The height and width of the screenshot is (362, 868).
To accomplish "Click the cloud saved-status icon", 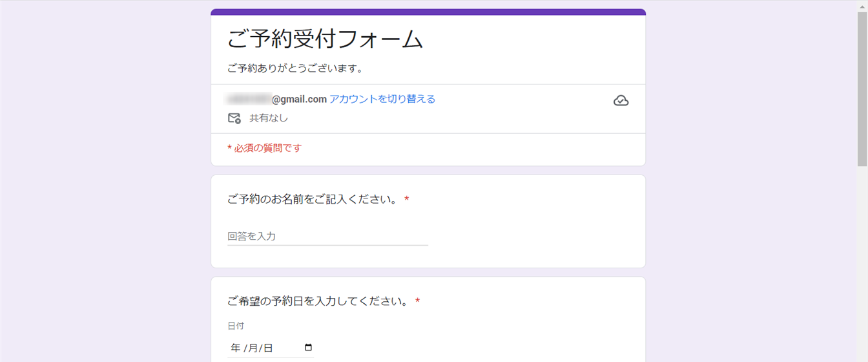I will 621,101.
